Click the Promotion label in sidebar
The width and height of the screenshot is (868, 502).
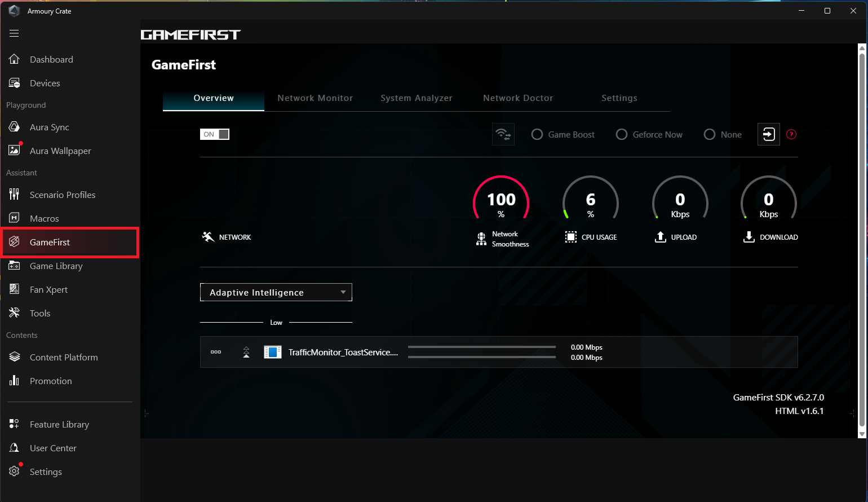[x=51, y=381]
